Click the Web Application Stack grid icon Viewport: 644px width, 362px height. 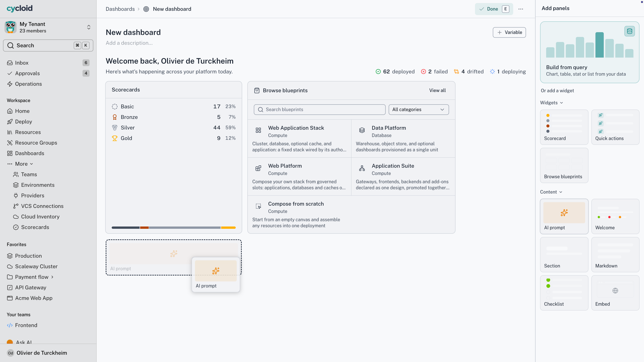258,130
